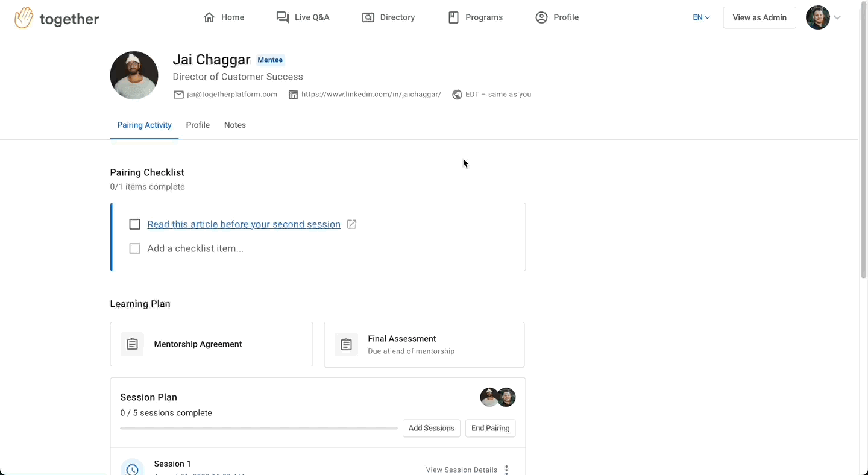Click the Home house icon

[x=209, y=17]
